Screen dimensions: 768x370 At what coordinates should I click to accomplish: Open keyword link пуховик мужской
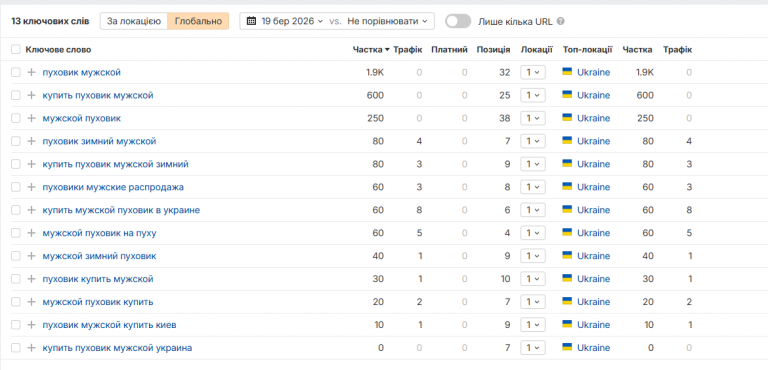[x=81, y=73]
